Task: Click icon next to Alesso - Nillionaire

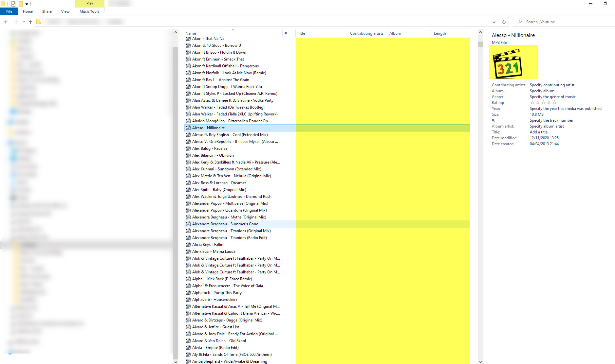Action: [188, 128]
